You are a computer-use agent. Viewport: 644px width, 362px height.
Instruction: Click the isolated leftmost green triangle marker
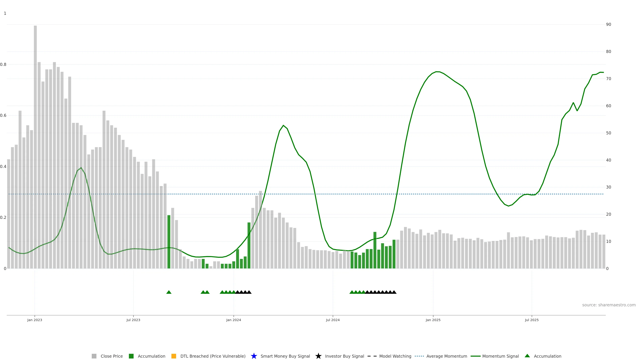169,292
